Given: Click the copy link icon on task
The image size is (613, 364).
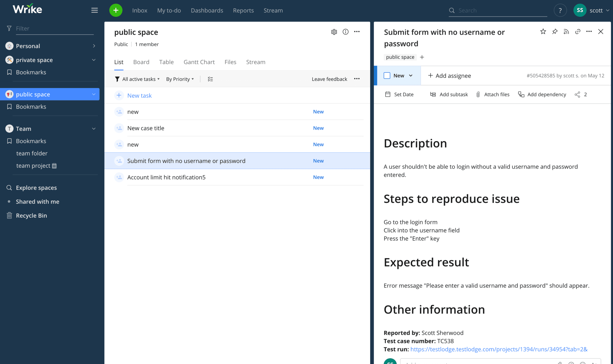Looking at the screenshot, I should pos(577,32).
